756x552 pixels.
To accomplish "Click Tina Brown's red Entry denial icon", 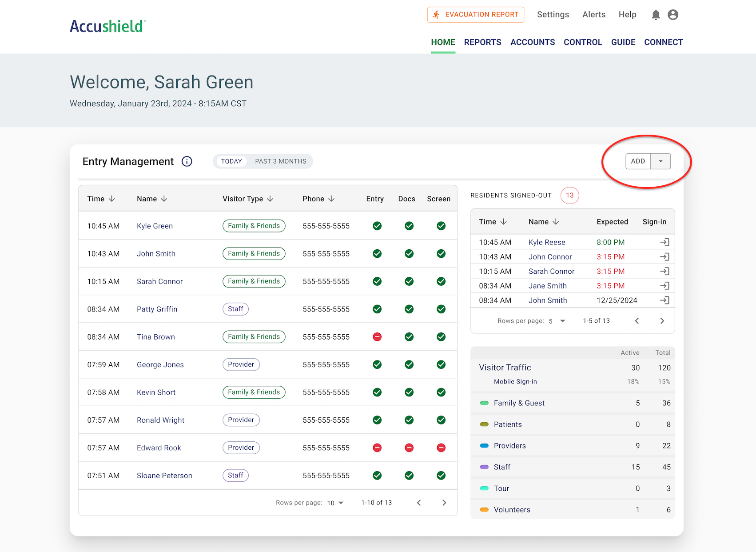I will (x=377, y=337).
